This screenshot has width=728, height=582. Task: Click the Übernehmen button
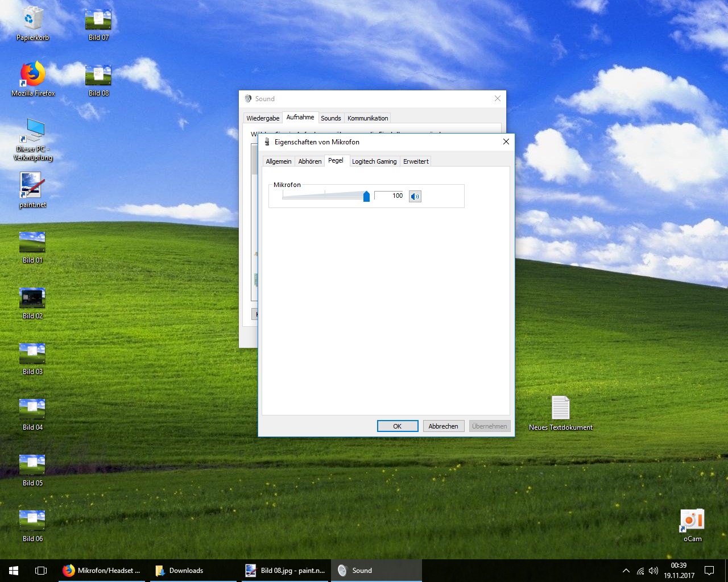tap(490, 426)
